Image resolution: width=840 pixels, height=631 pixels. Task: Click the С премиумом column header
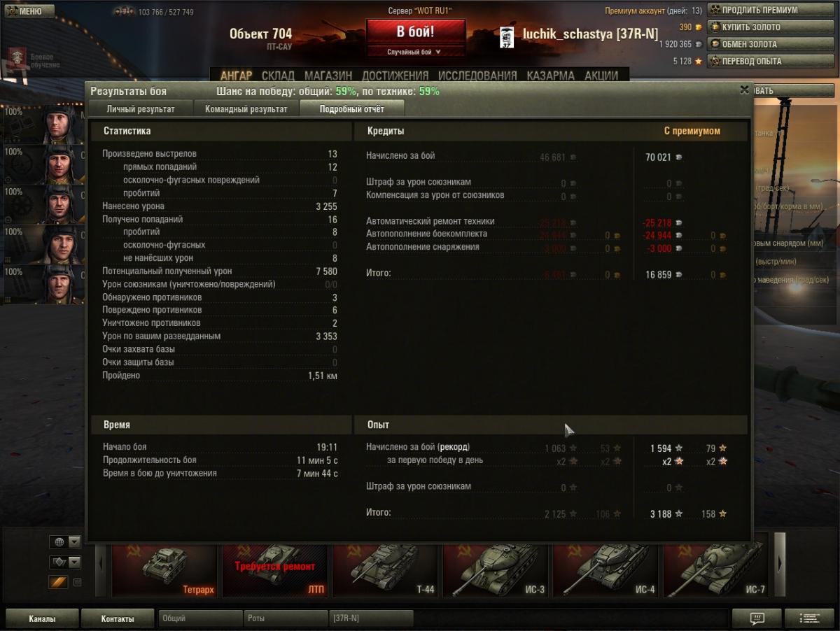point(692,131)
